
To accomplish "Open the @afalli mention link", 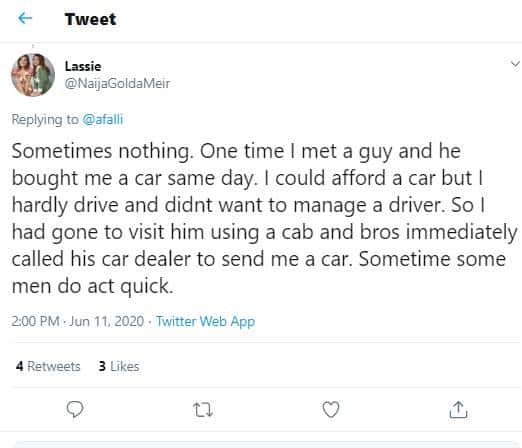I will [103, 119].
